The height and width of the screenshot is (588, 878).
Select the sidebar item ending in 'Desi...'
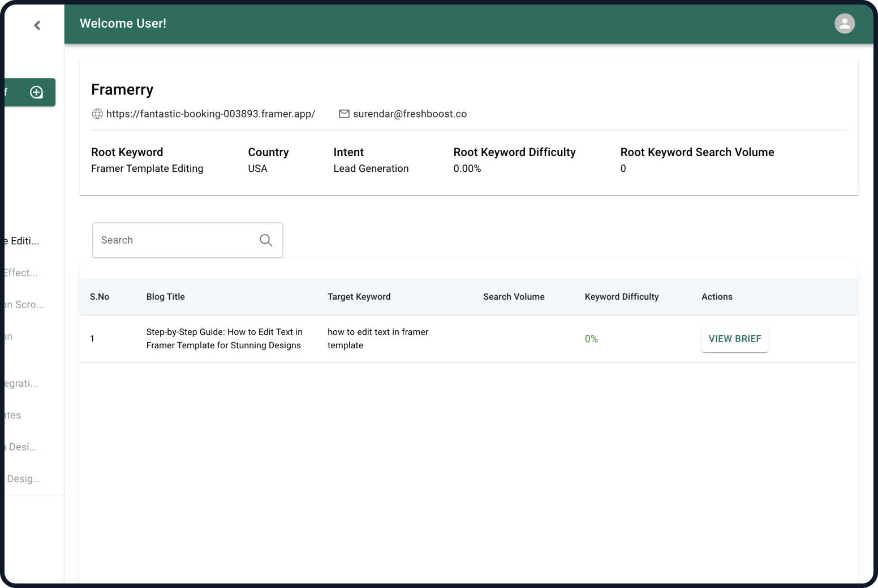click(20, 447)
